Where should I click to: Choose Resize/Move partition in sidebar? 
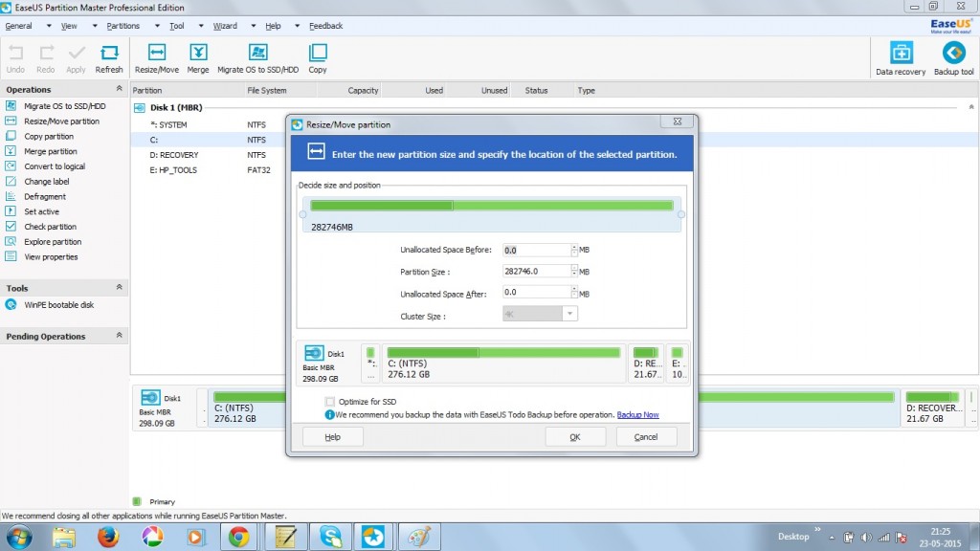coord(61,121)
